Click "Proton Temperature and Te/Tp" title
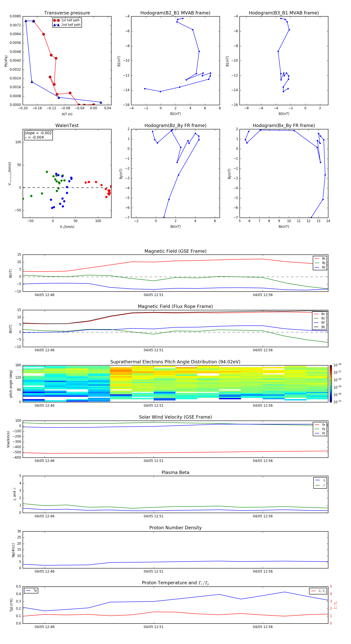The width and height of the screenshot is (351, 644). coord(175,583)
